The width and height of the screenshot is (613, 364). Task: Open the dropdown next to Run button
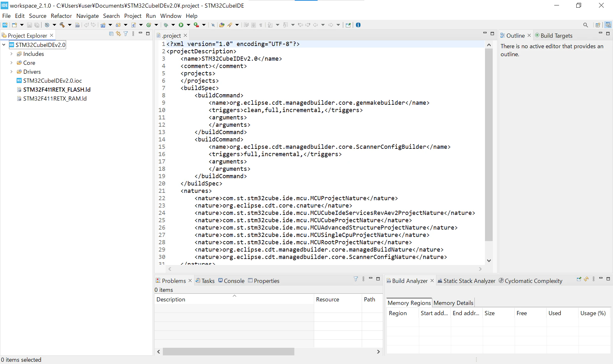click(189, 25)
